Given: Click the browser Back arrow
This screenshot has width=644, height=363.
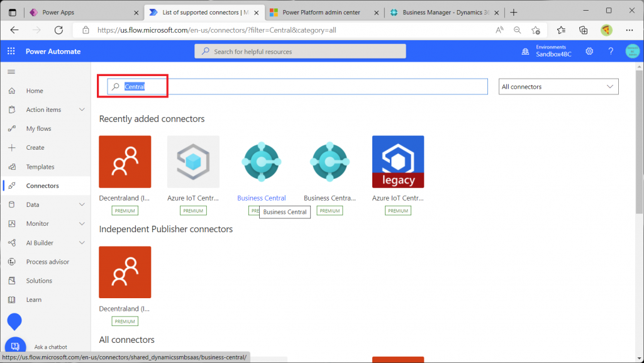Looking at the screenshot, I should point(14,30).
